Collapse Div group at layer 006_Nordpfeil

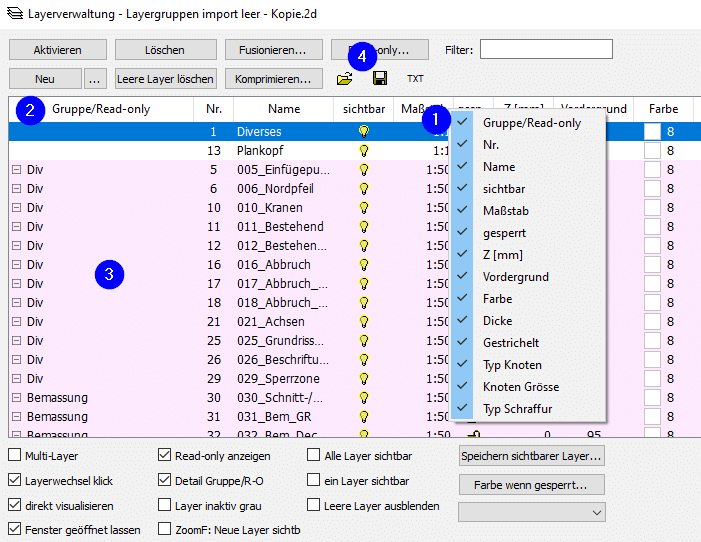point(17,189)
